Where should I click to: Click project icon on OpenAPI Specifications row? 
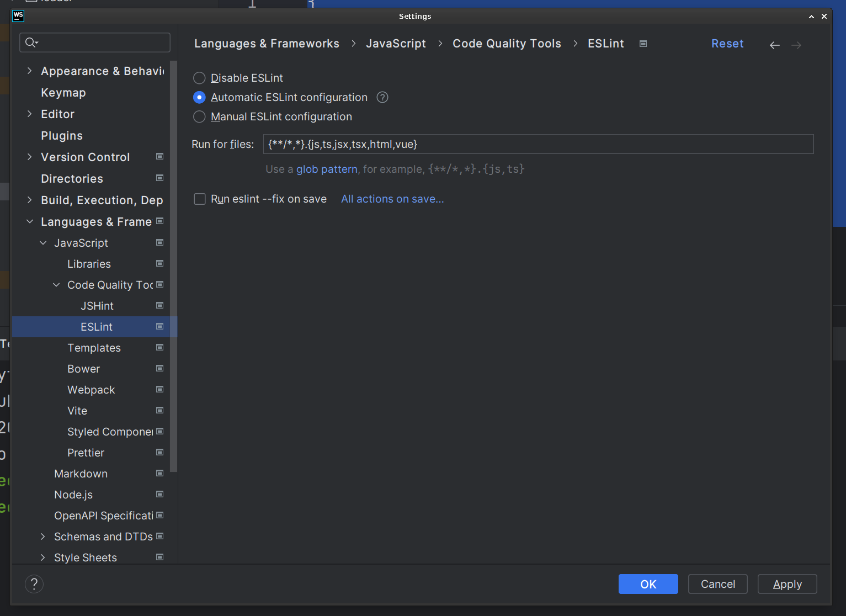(160, 515)
